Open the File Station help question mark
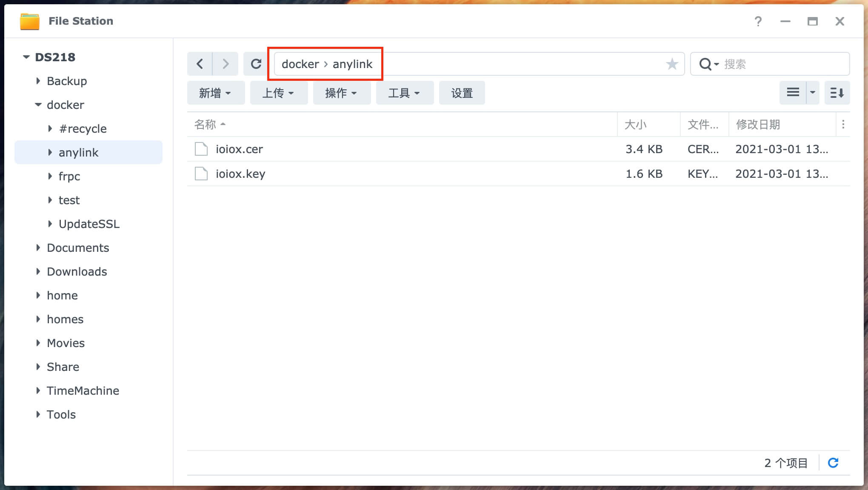This screenshot has height=490, width=868. tap(758, 21)
